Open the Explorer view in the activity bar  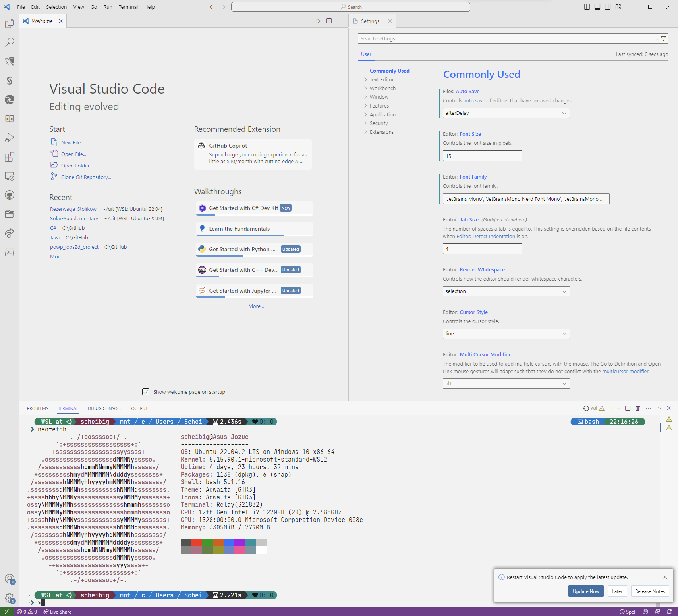pyautogui.click(x=10, y=23)
